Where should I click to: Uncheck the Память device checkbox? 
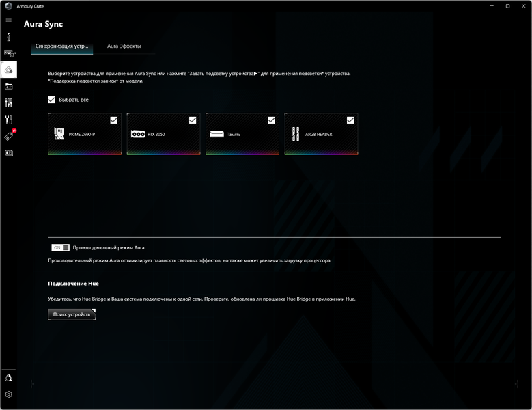point(271,120)
